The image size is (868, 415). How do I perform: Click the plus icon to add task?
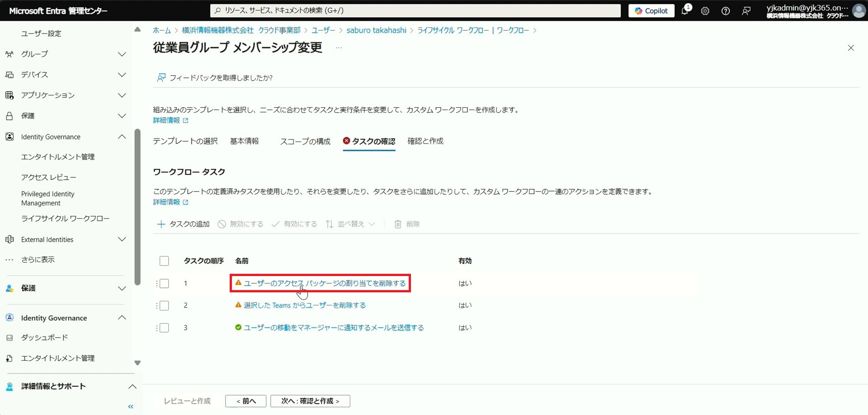tap(161, 224)
